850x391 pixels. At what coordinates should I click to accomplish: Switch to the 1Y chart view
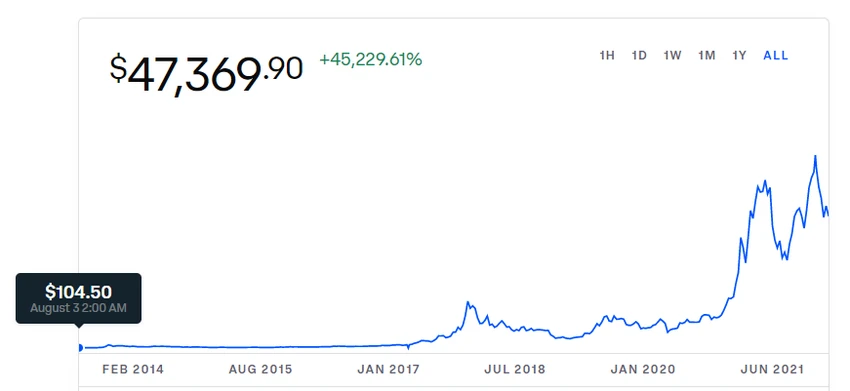739,55
